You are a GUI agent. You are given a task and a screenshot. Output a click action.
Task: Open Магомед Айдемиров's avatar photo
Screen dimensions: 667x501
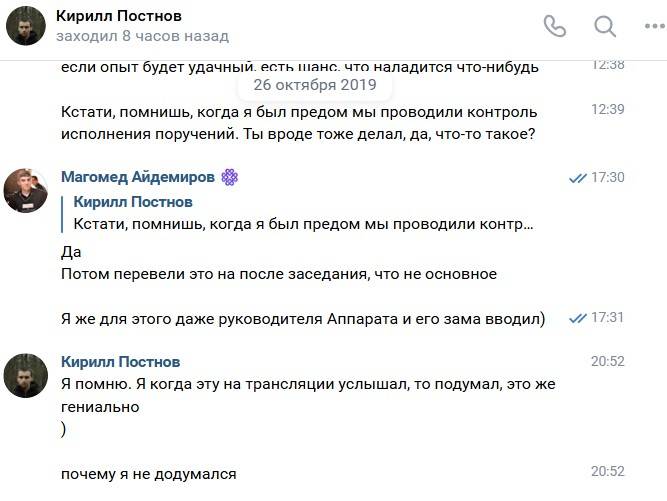[26, 190]
